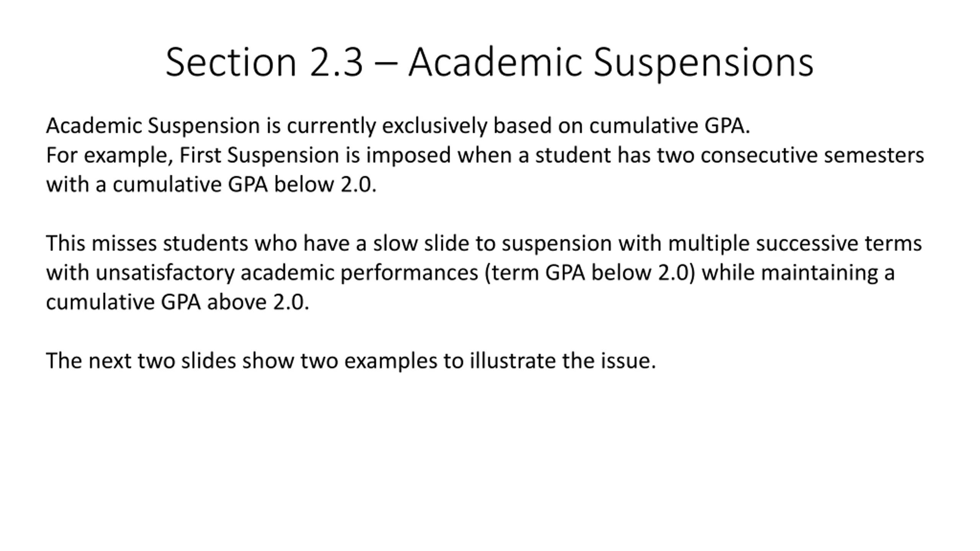Click the slide title 'Section 2.3 – Academic Suspensions'
This screenshot has width=980, height=551.
[490, 62]
